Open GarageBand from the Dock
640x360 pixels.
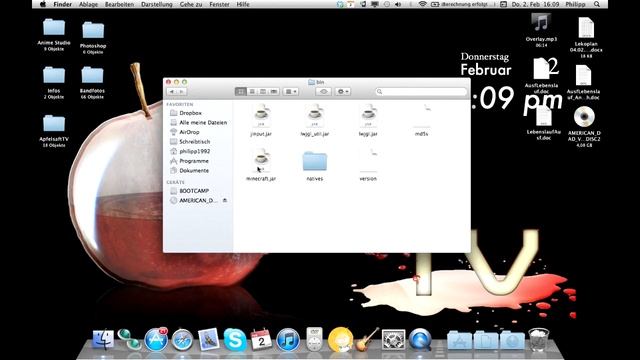tap(367, 340)
